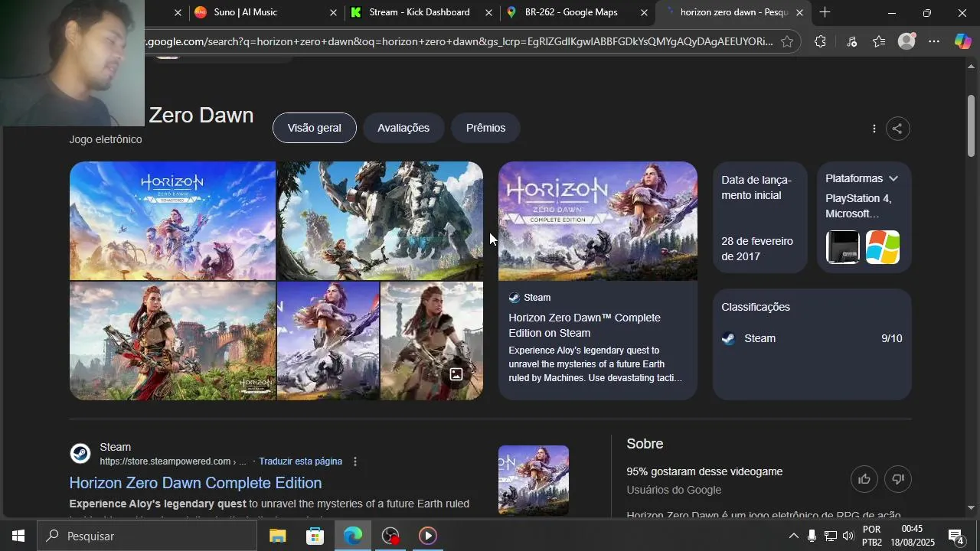Click the Microsoft Windows logo platform image
Viewport: 980px width, 551px height.
[882, 247]
